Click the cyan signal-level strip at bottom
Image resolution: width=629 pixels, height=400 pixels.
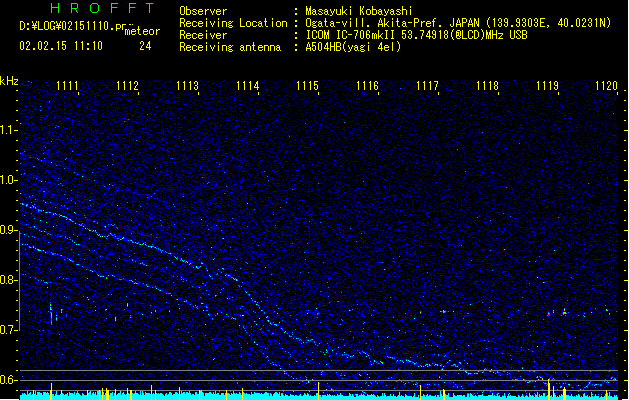point(319,396)
